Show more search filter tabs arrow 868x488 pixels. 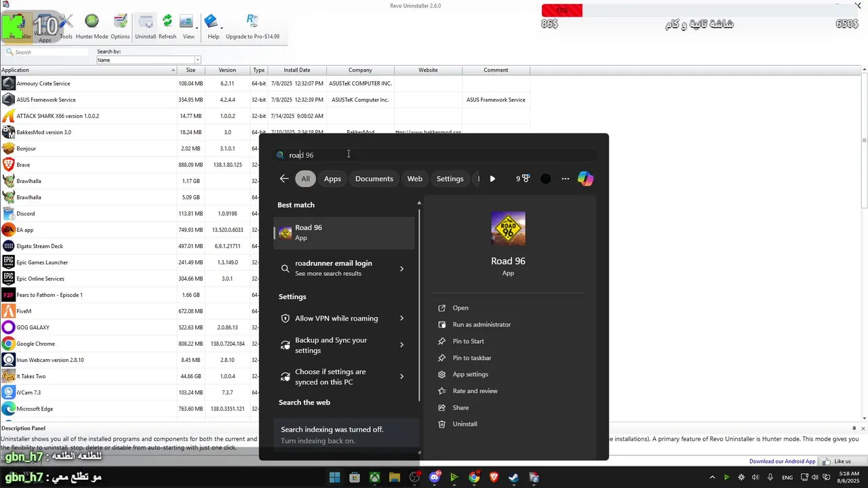click(x=492, y=179)
